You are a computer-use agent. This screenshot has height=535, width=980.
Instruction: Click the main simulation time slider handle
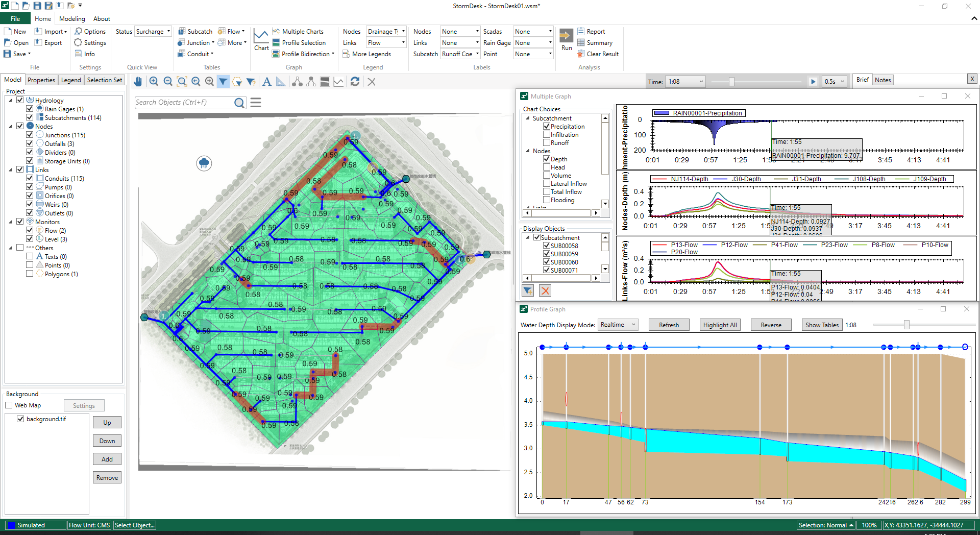(x=731, y=82)
